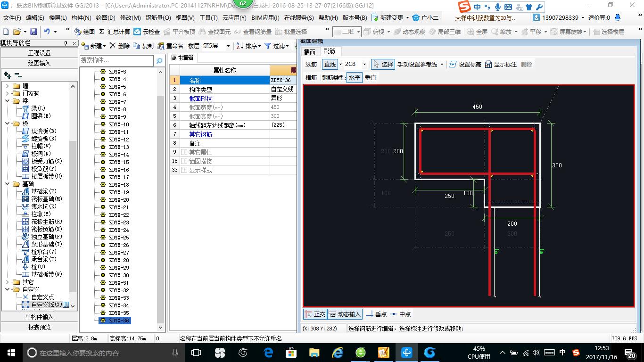Click 报表预览 navigation button
The width and height of the screenshot is (644, 362).
click(x=39, y=327)
